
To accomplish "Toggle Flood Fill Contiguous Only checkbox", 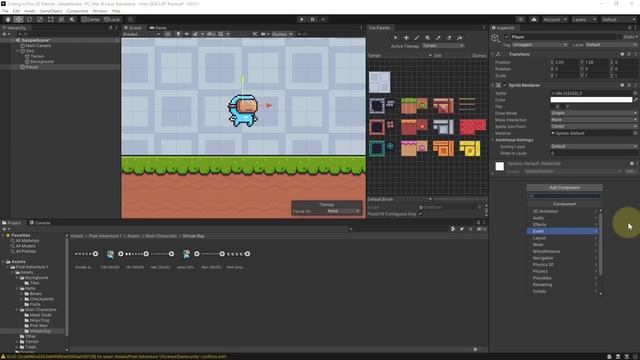I will click(420, 214).
